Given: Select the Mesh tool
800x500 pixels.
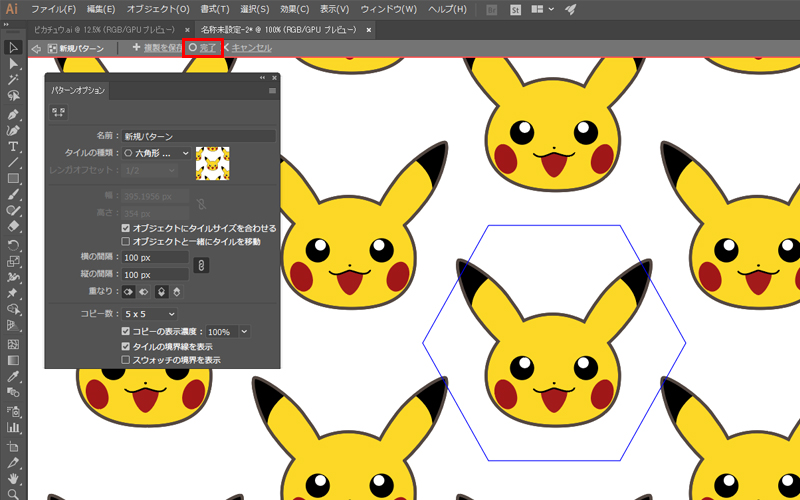Looking at the screenshot, I should click(x=13, y=344).
